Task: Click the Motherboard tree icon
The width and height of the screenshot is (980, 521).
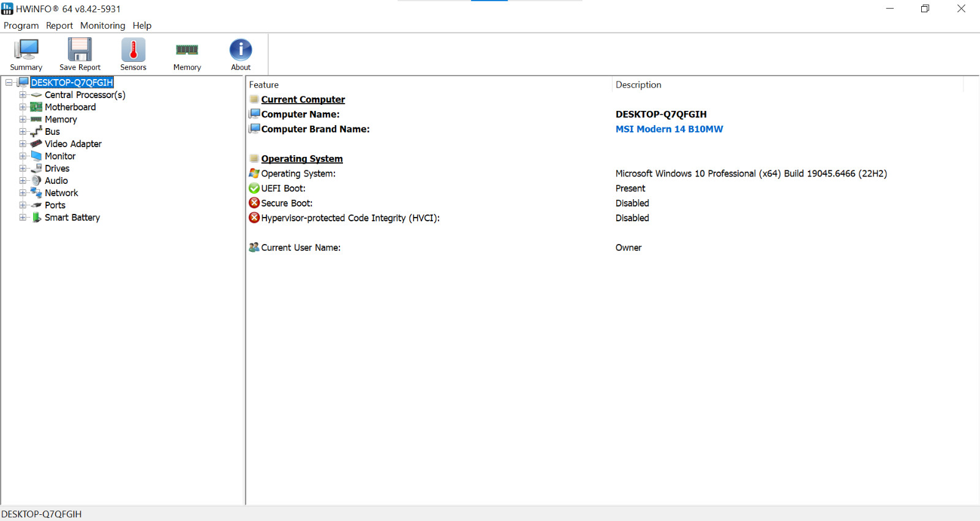Action: [x=36, y=107]
